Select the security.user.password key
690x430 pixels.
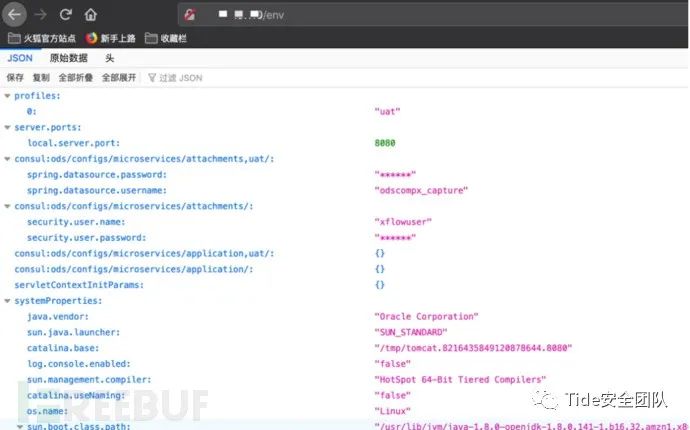(86, 238)
